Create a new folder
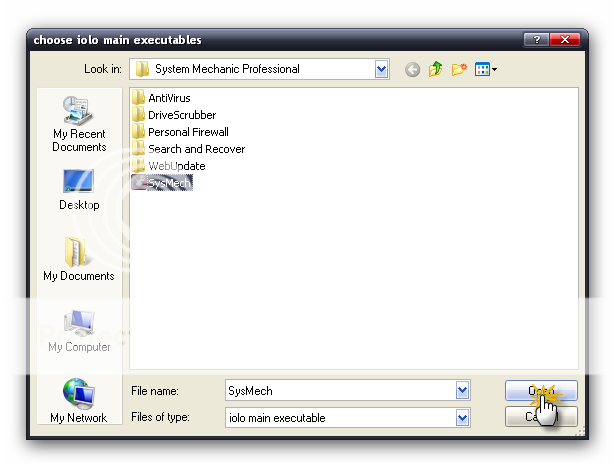Image resolution: width=615 pixels, height=466 pixels. (x=459, y=69)
